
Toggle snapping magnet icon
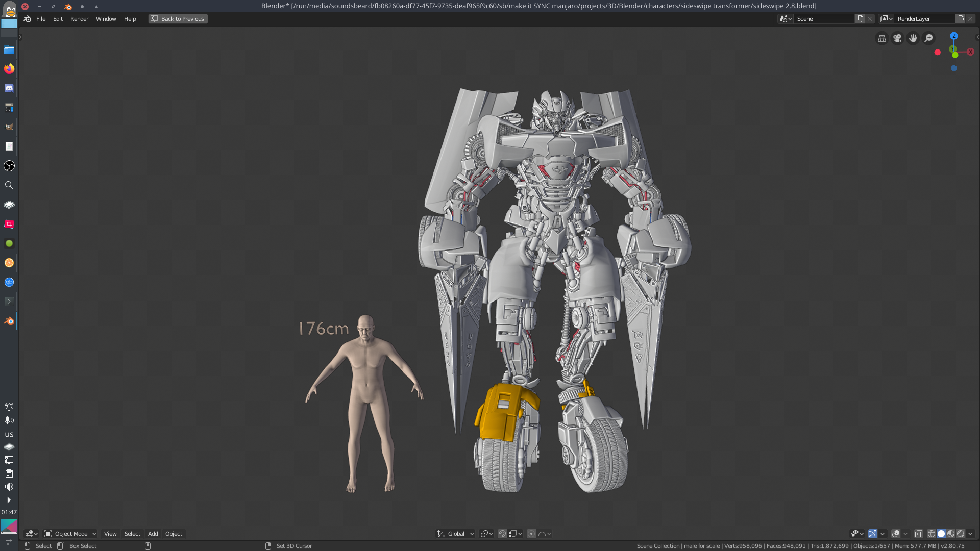tap(502, 534)
